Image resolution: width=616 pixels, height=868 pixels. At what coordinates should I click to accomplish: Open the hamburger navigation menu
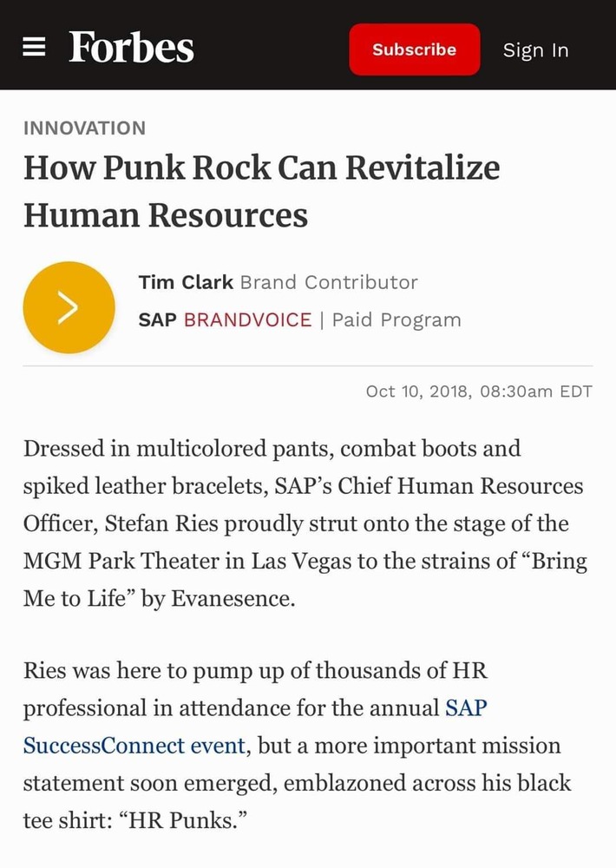pos(34,48)
